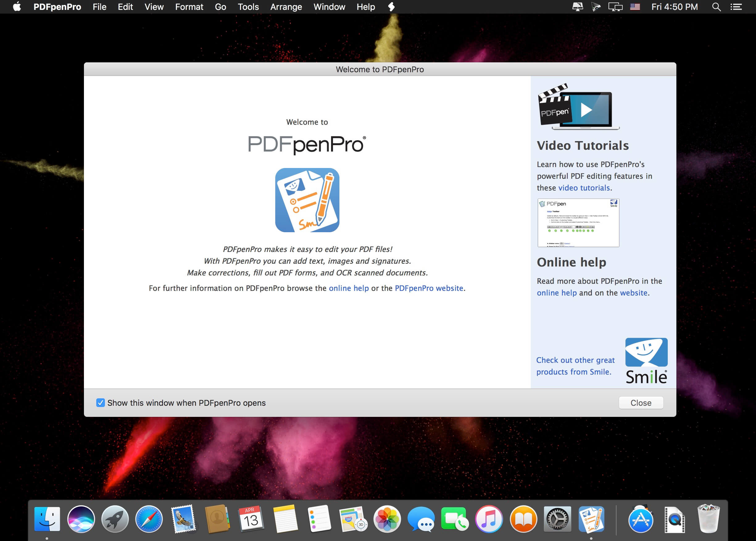Open the Format menu
The height and width of the screenshot is (541, 756).
[189, 7]
